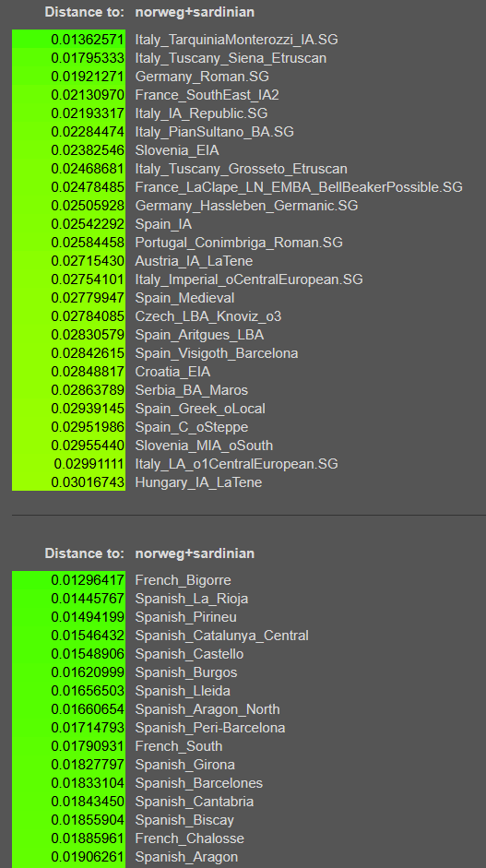
Task: Select Czech_LBA_Knoviz_o3 entry
Action: pyautogui.click(x=208, y=316)
